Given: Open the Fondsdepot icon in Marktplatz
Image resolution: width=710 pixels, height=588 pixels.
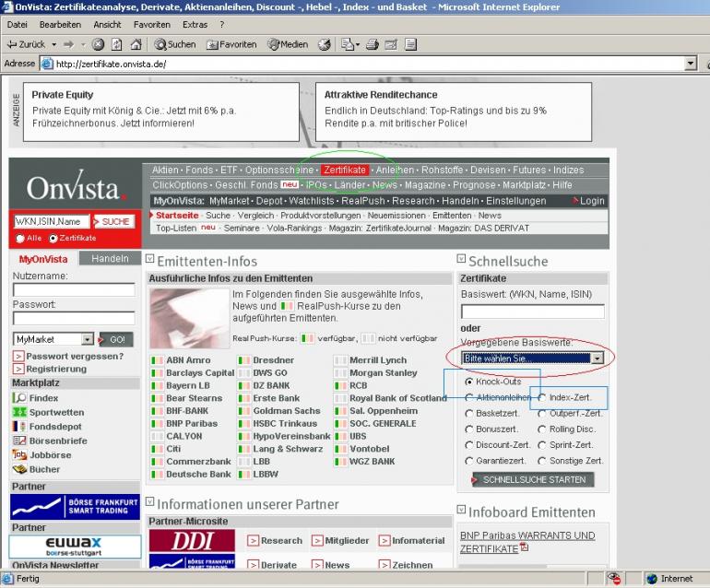Looking at the screenshot, I should [19, 426].
